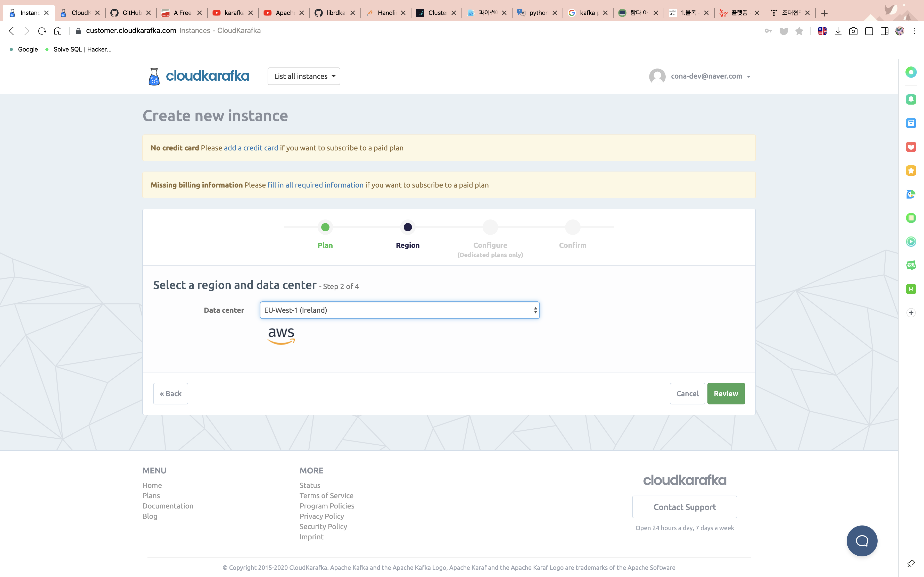Open the Data center region selector
The width and height of the screenshot is (924, 577).
tap(399, 310)
